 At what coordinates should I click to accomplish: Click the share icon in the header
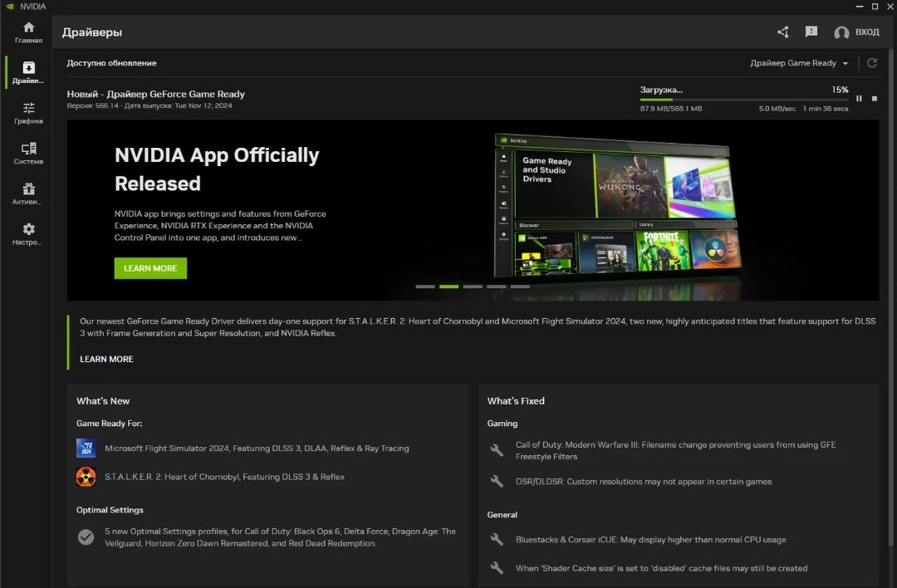point(783,32)
